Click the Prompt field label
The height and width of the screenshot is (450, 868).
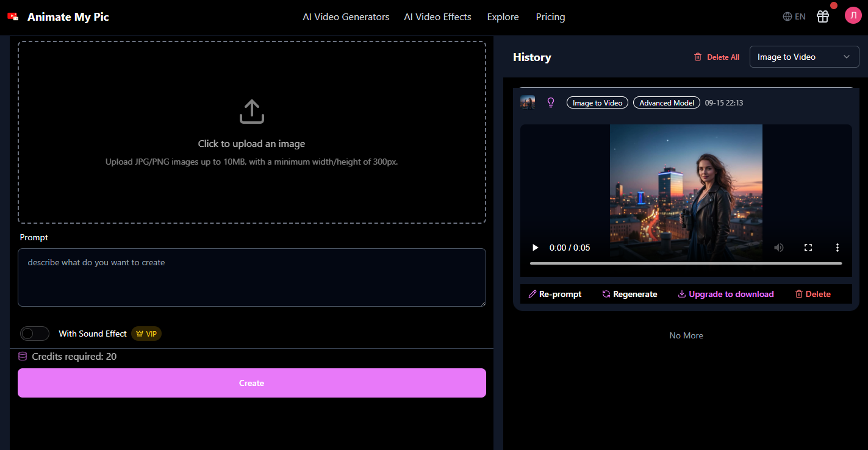[34, 237]
